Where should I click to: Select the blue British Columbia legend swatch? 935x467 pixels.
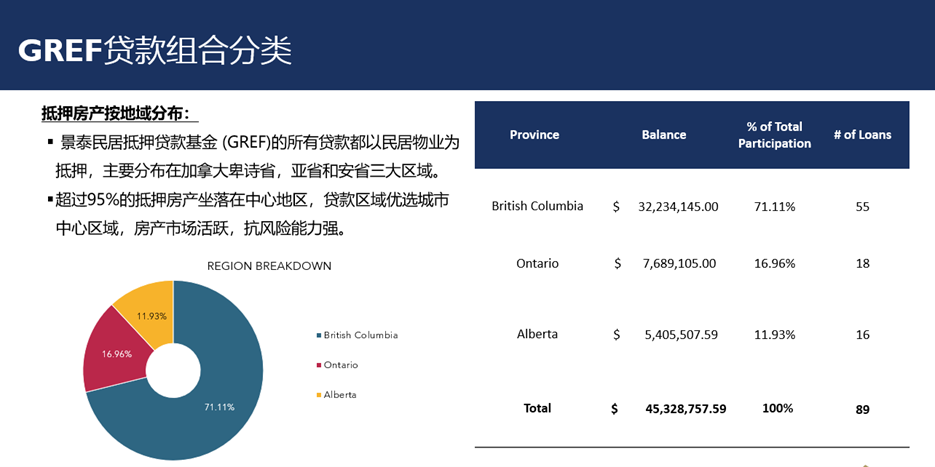(318, 336)
